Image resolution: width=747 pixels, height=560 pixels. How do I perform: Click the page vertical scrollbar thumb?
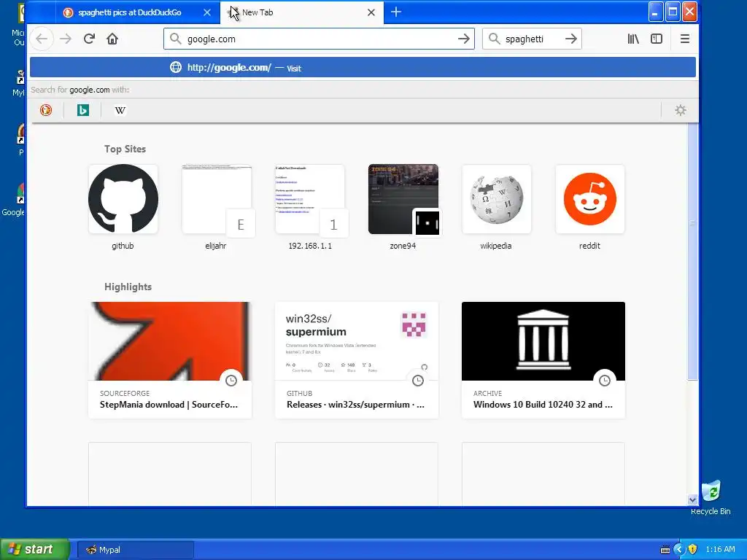coord(693,252)
